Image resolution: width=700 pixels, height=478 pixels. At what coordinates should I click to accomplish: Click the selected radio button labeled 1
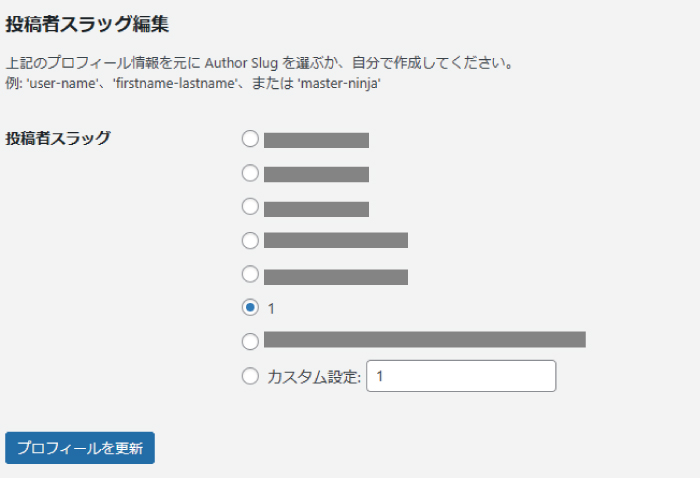(x=250, y=307)
